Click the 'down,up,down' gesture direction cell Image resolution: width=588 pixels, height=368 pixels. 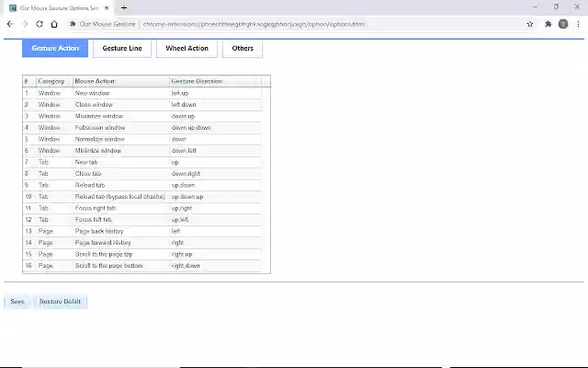pos(215,128)
